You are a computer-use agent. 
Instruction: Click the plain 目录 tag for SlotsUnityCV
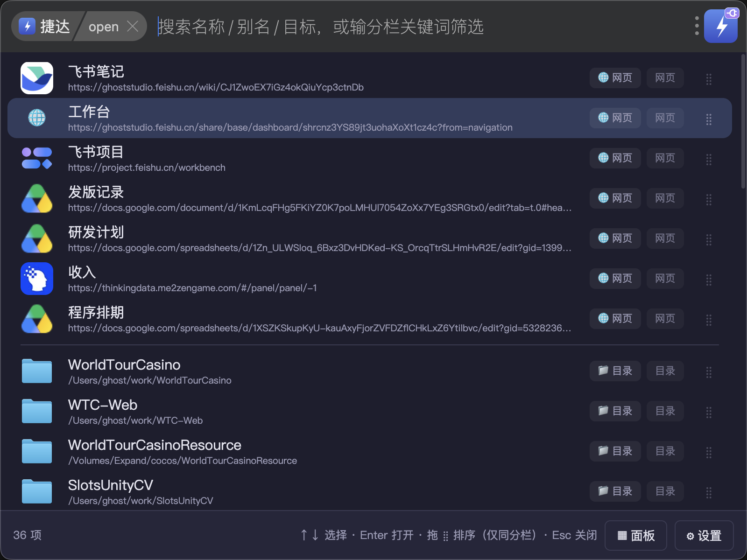(665, 491)
